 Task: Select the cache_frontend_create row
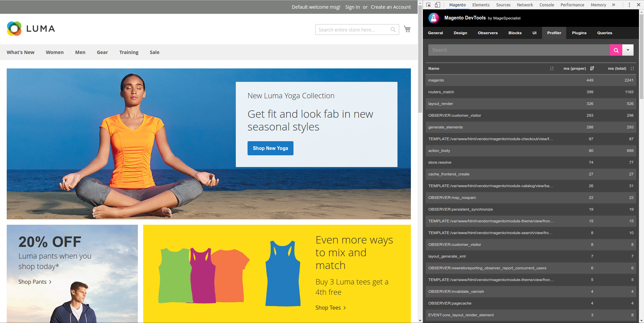531,174
